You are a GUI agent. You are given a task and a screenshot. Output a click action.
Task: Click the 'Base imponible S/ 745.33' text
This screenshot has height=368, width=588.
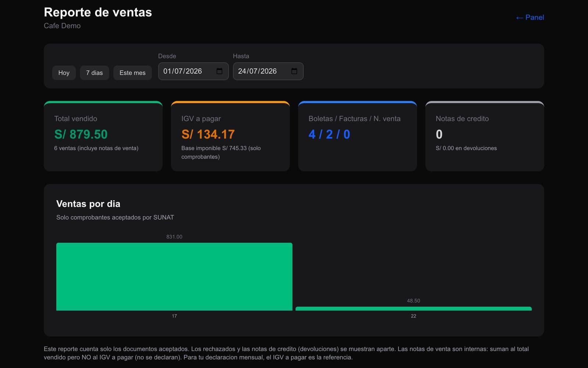[x=214, y=148]
